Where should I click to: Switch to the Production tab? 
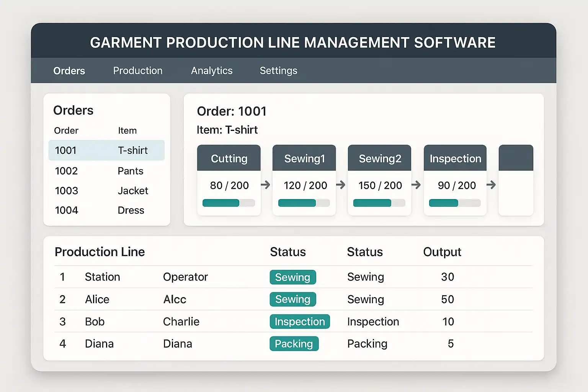point(138,71)
